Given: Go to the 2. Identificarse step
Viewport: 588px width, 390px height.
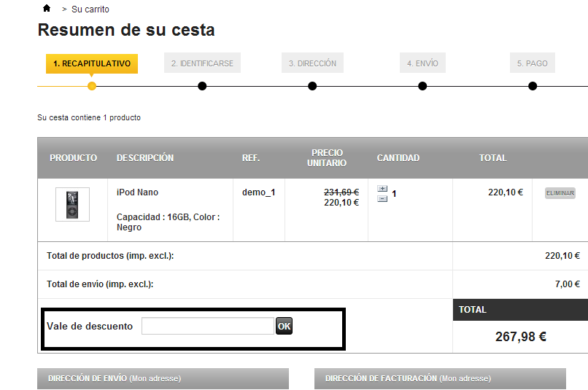Looking at the screenshot, I should pyautogui.click(x=202, y=63).
